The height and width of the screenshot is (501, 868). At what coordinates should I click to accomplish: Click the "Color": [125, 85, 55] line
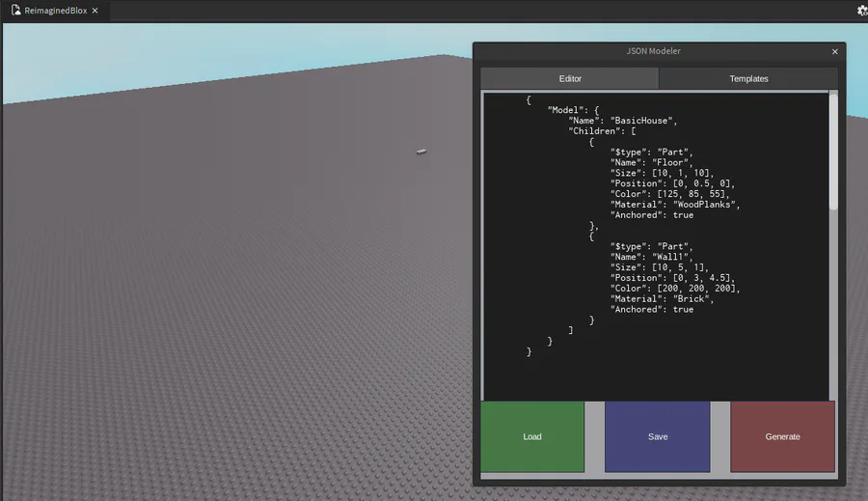click(670, 194)
